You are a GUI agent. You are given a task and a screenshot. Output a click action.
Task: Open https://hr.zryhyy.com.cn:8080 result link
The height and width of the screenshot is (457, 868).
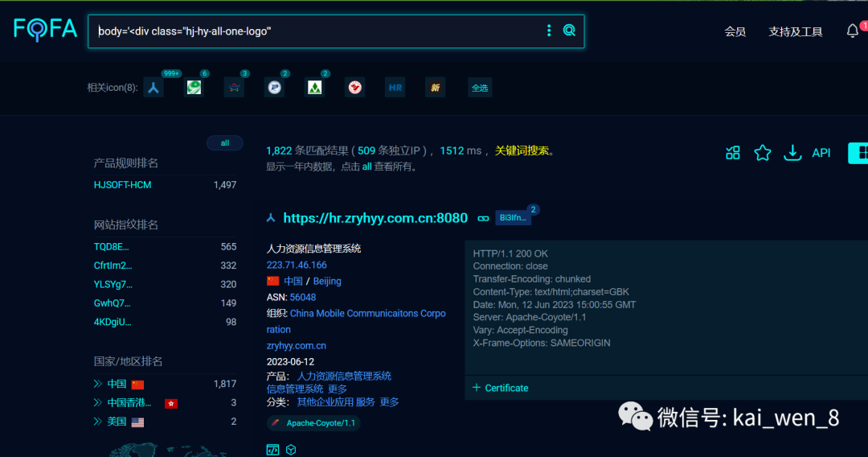tap(375, 218)
